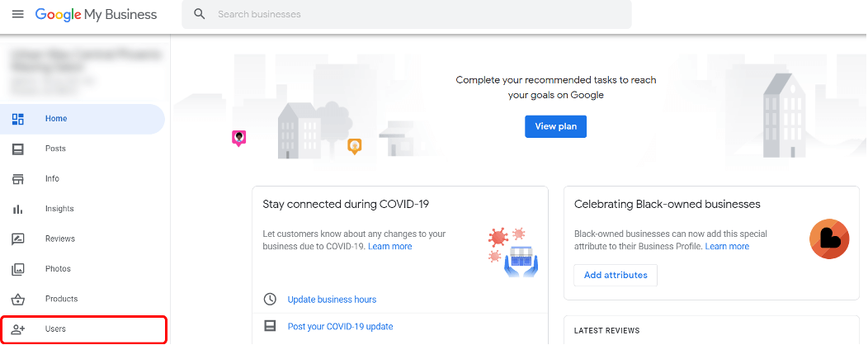This screenshot has width=868, height=345.
Task: Click the post icon beside COVID-19 update
Action: (x=270, y=326)
